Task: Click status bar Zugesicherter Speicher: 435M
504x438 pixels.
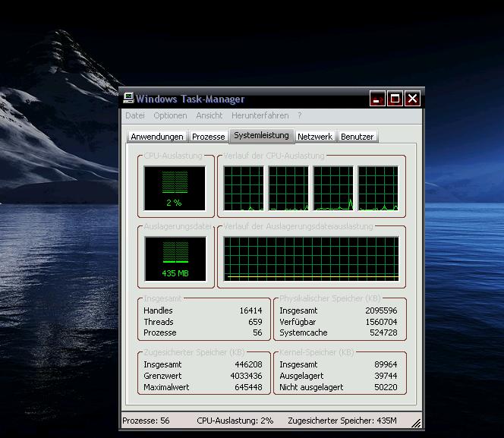Action: (342, 421)
